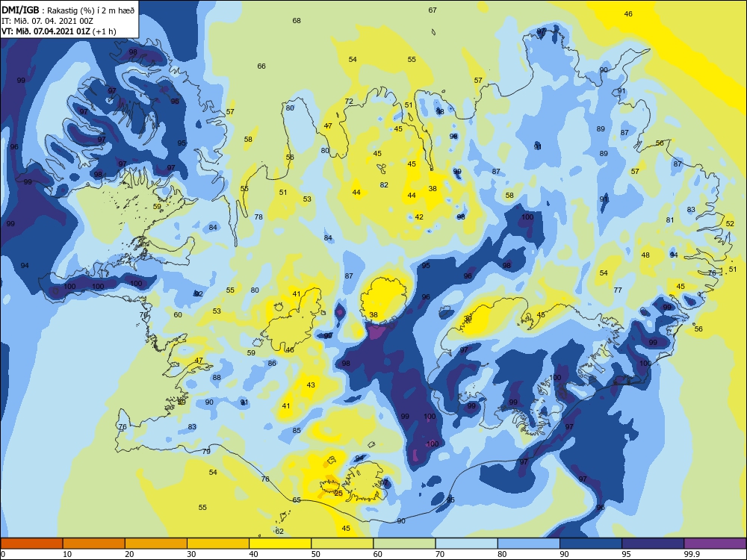Choose the dark blue 90–95 legend swatch
The image size is (747, 560).
[x=591, y=544]
